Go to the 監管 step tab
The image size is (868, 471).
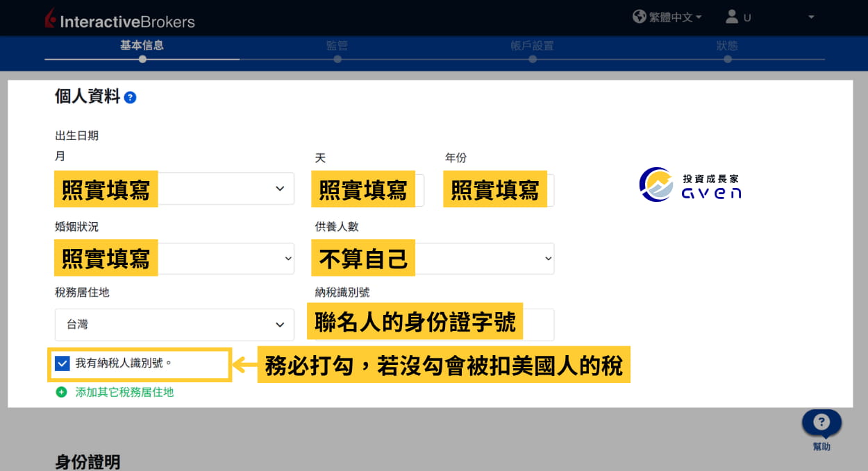337,46
